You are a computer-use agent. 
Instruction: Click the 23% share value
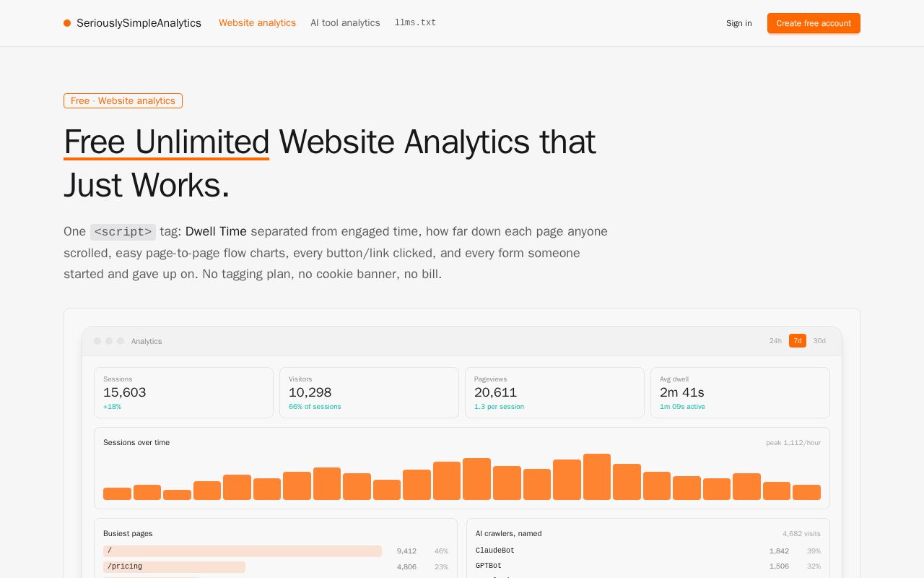tap(441, 566)
